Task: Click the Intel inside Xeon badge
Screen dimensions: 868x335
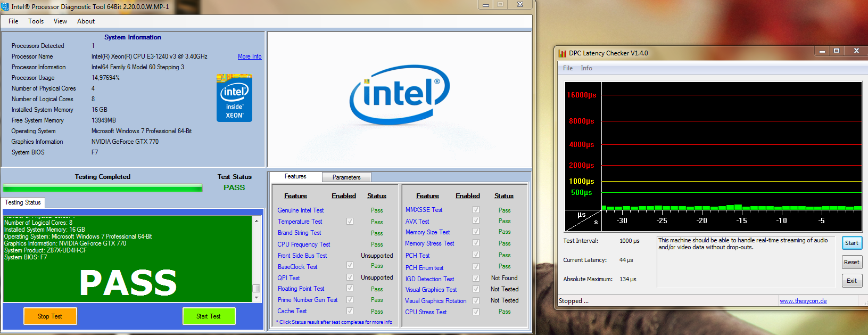Action: [x=234, y=98]
